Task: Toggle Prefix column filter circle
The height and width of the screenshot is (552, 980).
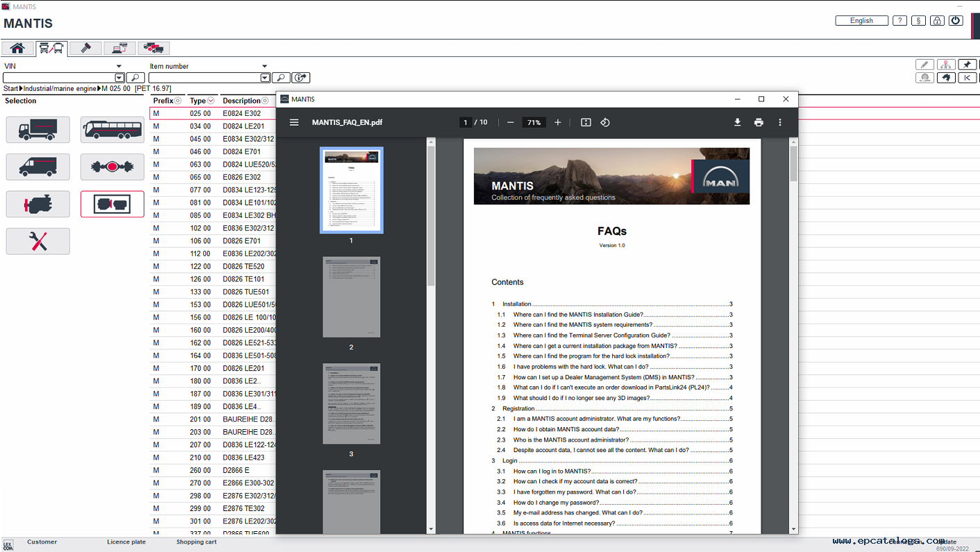Action: [x=178, y=101]
